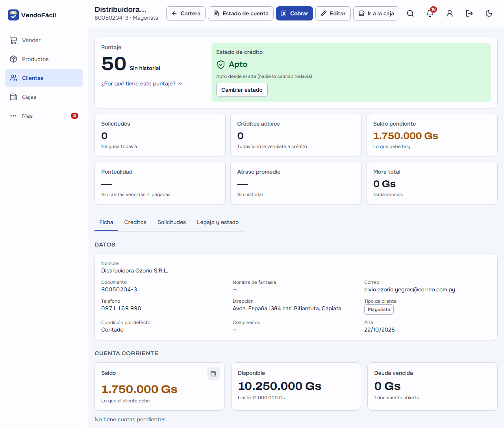
Task: Toggle dark mode moon icon
Action: (489, 13)
